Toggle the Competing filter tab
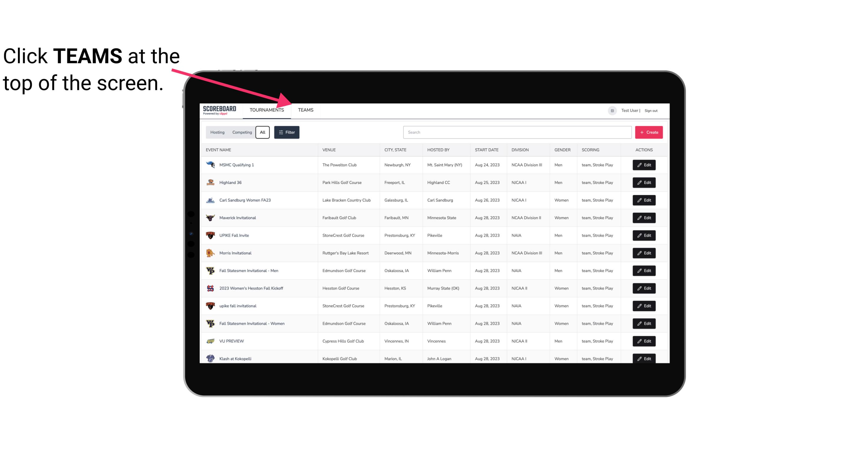The width and height of the screenshot is (868, 467). point(241,132)
